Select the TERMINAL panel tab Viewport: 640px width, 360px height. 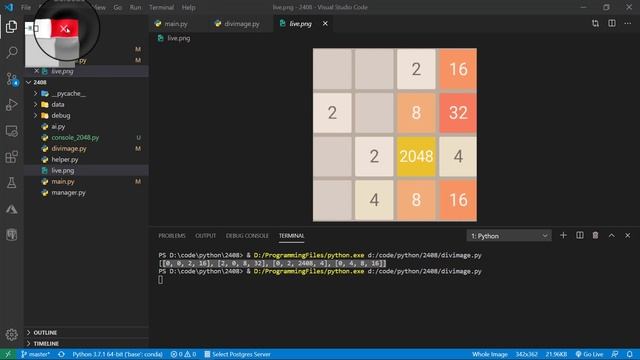pos(291,236)
